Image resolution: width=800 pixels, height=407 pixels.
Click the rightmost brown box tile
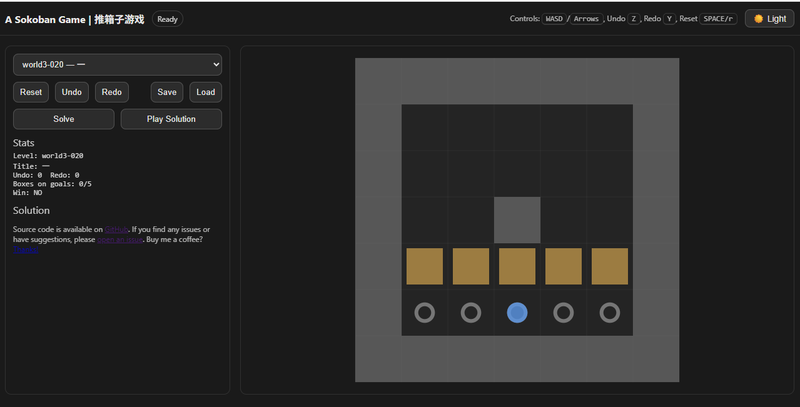point(610,267)
